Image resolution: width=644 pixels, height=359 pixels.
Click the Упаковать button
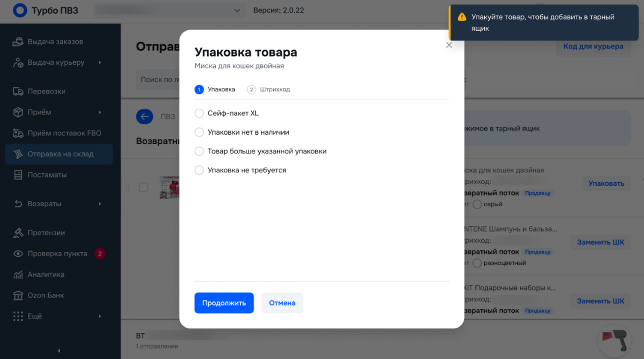pos(606,183)
